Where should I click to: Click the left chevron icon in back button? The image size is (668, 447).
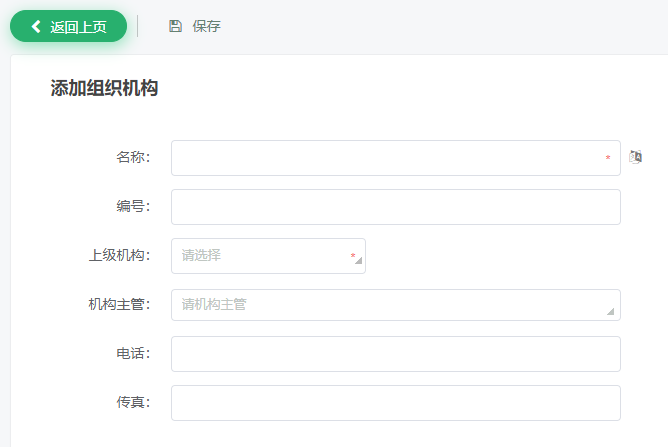[36, 27]
